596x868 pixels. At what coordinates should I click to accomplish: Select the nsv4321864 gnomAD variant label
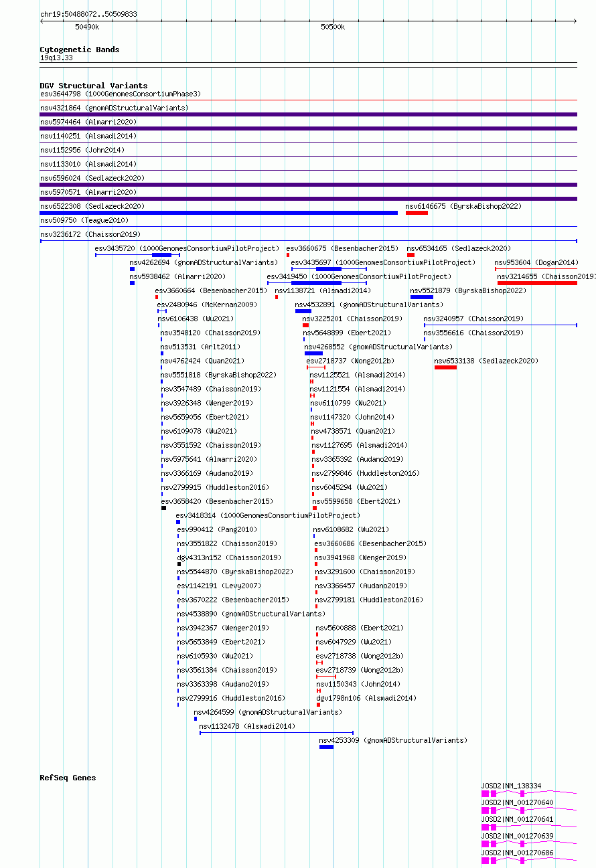point(115,108)
